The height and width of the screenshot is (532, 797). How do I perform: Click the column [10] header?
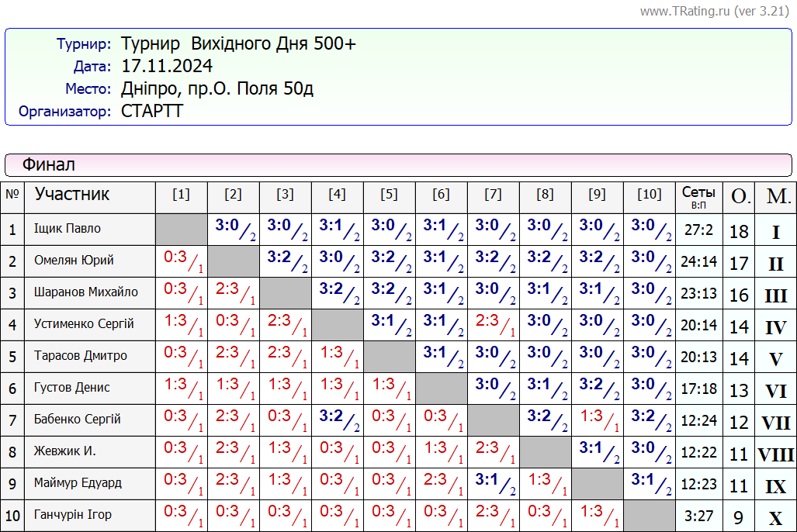click(x=649, y=195)
